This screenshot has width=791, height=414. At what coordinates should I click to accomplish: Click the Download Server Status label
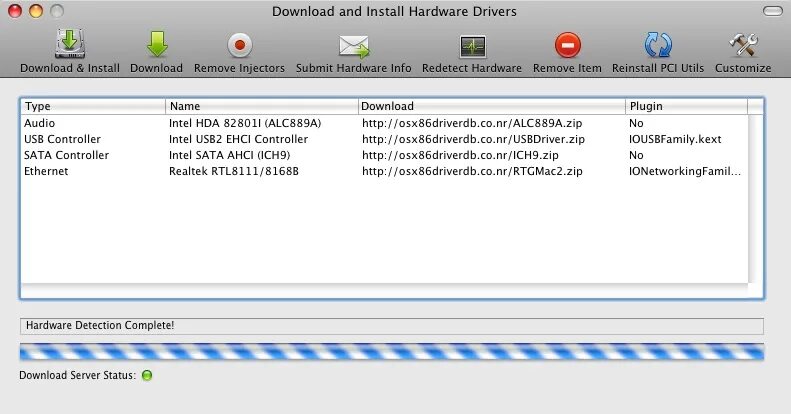click(x=77, y=375)
